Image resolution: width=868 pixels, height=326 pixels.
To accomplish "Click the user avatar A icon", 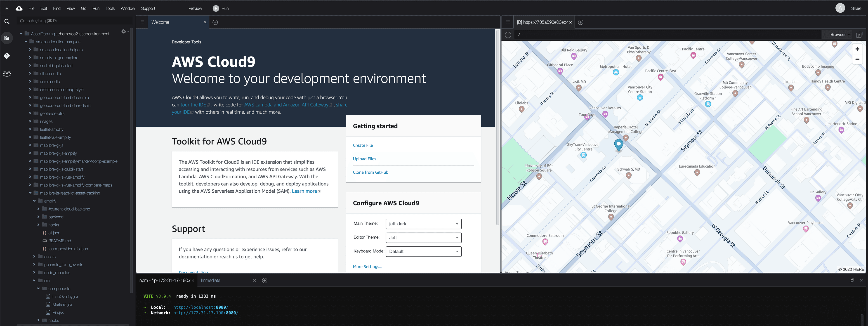I will coord(840,8).
